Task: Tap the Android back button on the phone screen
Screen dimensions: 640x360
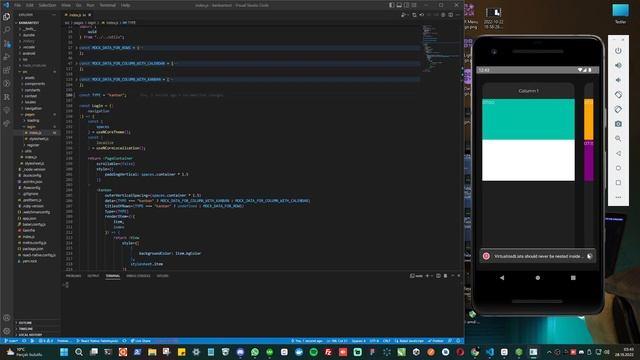Action: click(502, 278)
